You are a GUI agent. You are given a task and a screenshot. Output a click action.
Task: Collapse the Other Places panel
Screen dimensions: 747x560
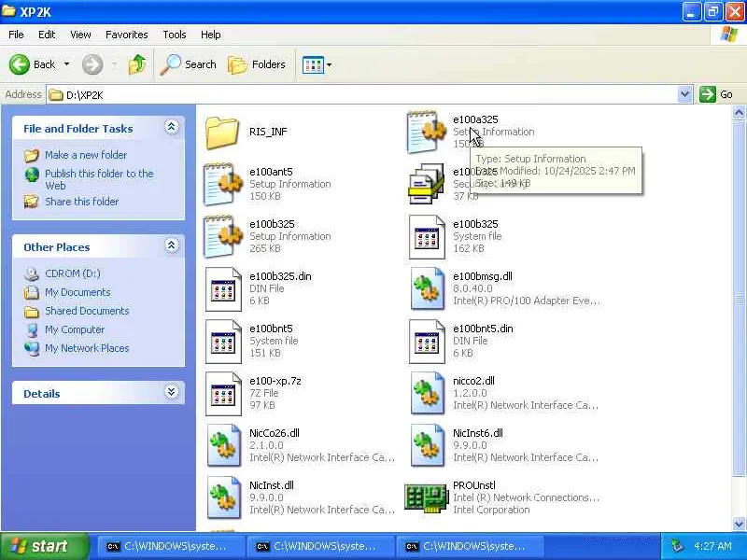coord(171,245)
